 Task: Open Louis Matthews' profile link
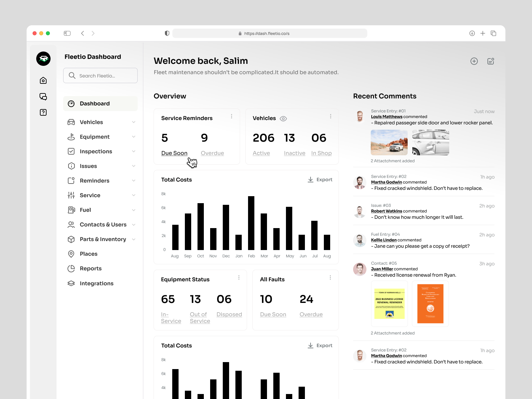386,117
